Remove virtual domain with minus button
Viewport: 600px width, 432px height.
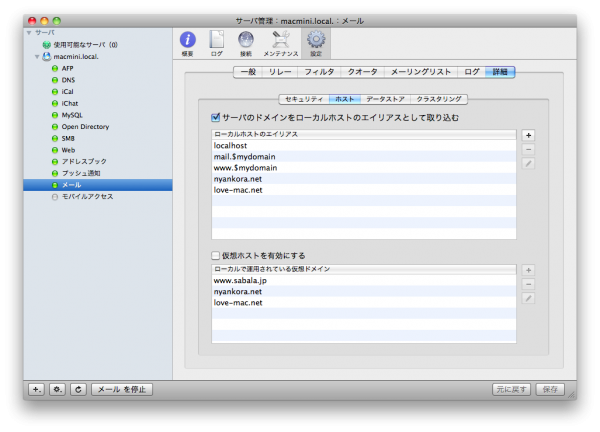tap(528, 284)
